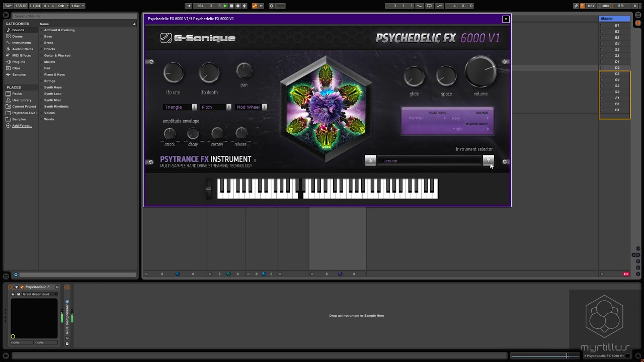
Task: Click the pan knob
Action: pos(244,70)
